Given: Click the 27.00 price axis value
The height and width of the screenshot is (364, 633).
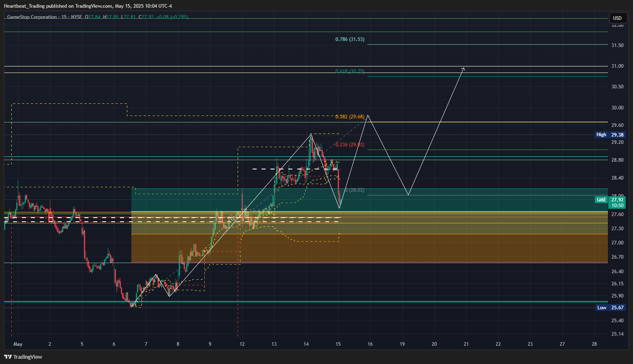Looking at the screenshot, I should coord(617,243).
